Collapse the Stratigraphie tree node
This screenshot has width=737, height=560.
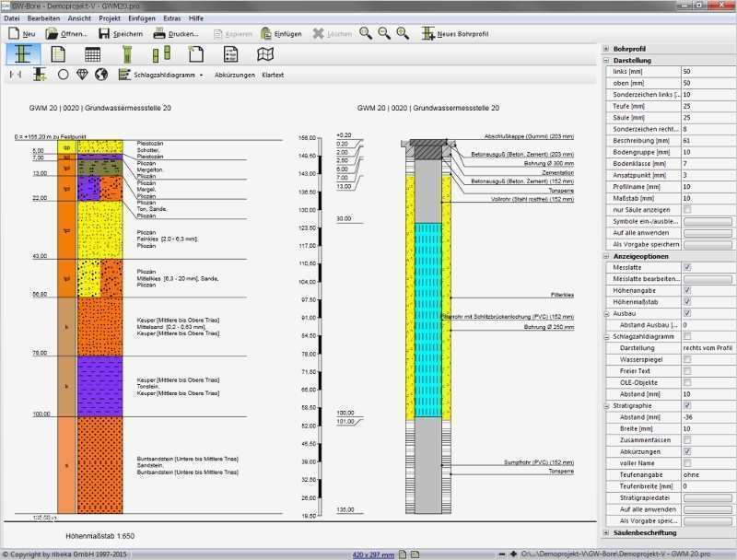[x=607, y=405]
